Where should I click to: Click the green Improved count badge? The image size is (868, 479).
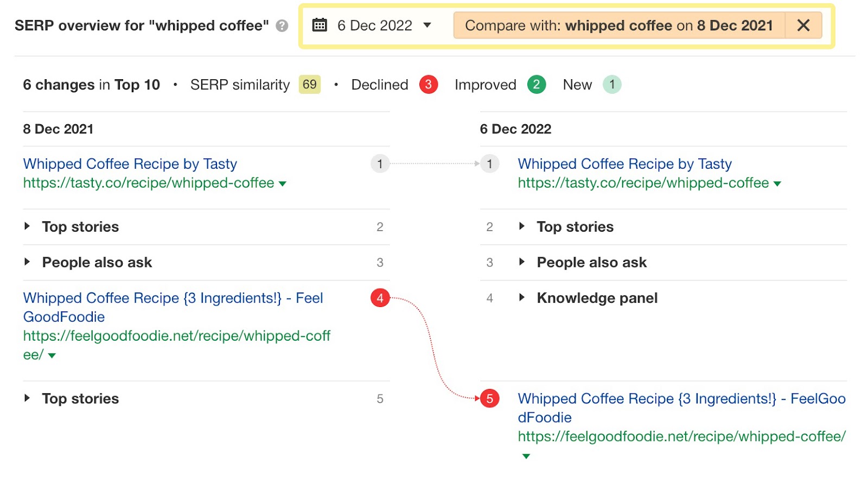536,85
